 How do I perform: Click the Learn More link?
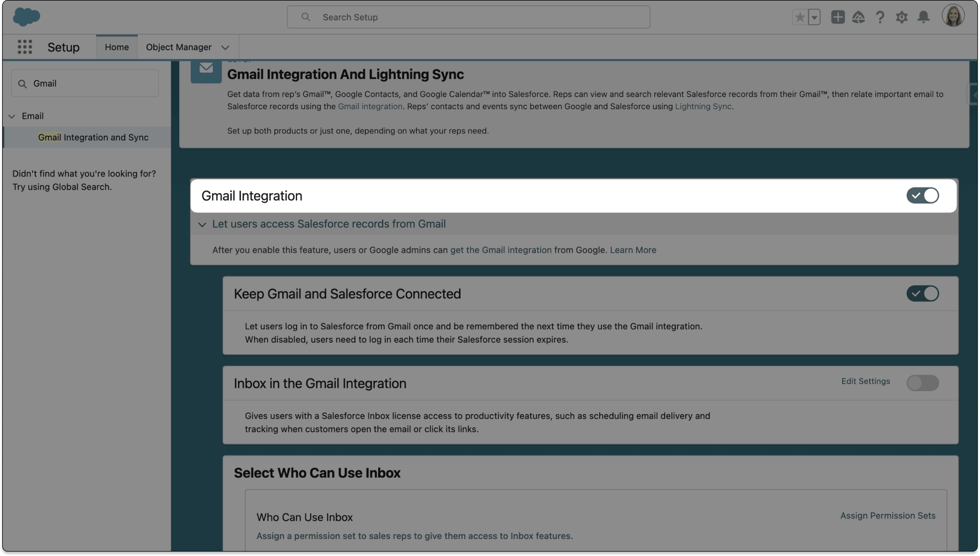click(633, 250)
